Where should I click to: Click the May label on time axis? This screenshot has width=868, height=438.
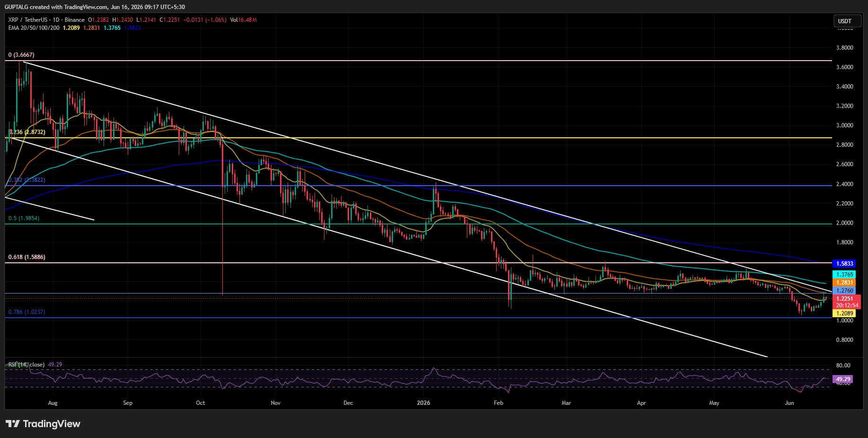tap(714, 403)
